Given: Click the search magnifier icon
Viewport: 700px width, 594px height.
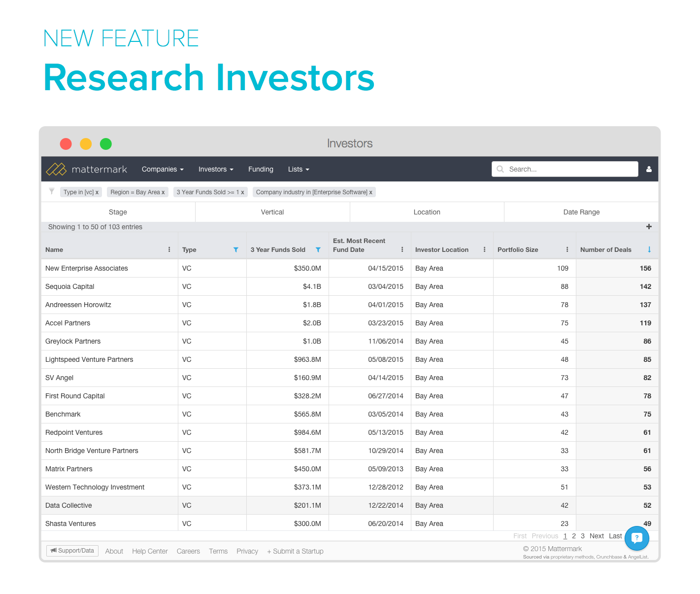Looking at the screenshot, I should [500, 169].
